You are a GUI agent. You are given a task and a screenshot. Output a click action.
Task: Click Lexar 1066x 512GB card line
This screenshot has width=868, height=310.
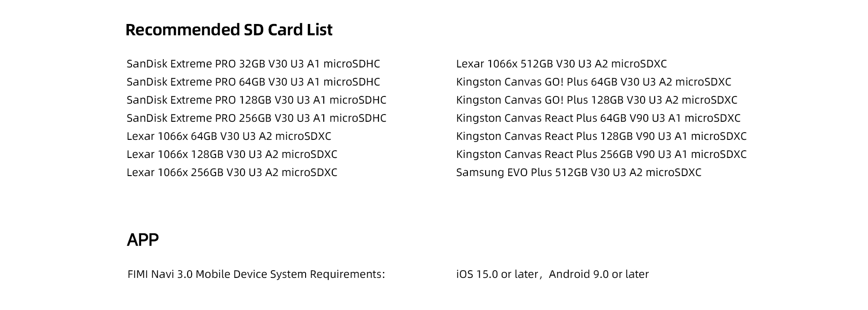click(561, 64)
